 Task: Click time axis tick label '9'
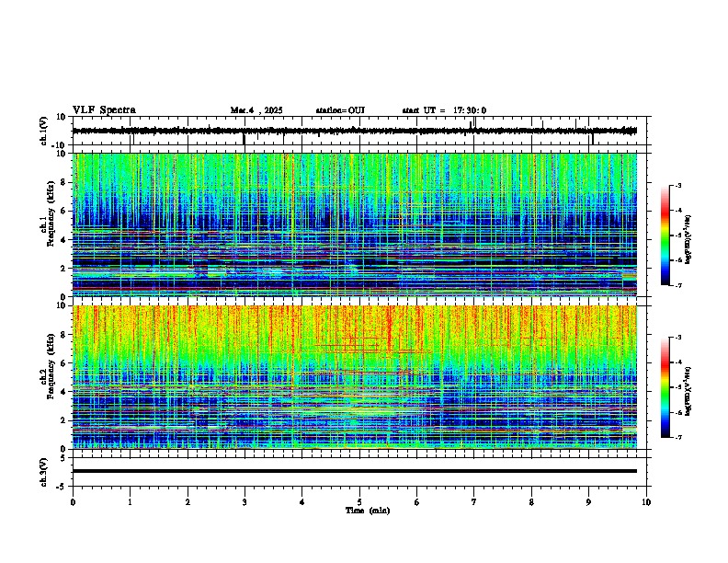(x=588, y=501)
